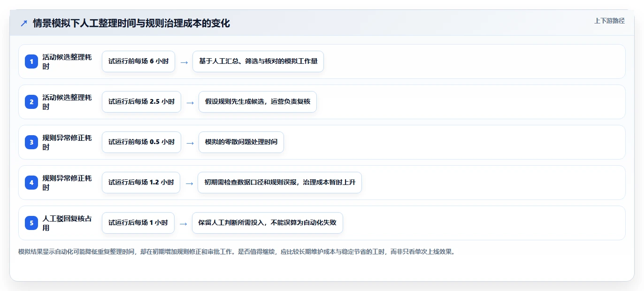Click the arrow after 试运行后每场 1 小时
The height and width of the screenshot is (291, 644).
coord(184,223)
